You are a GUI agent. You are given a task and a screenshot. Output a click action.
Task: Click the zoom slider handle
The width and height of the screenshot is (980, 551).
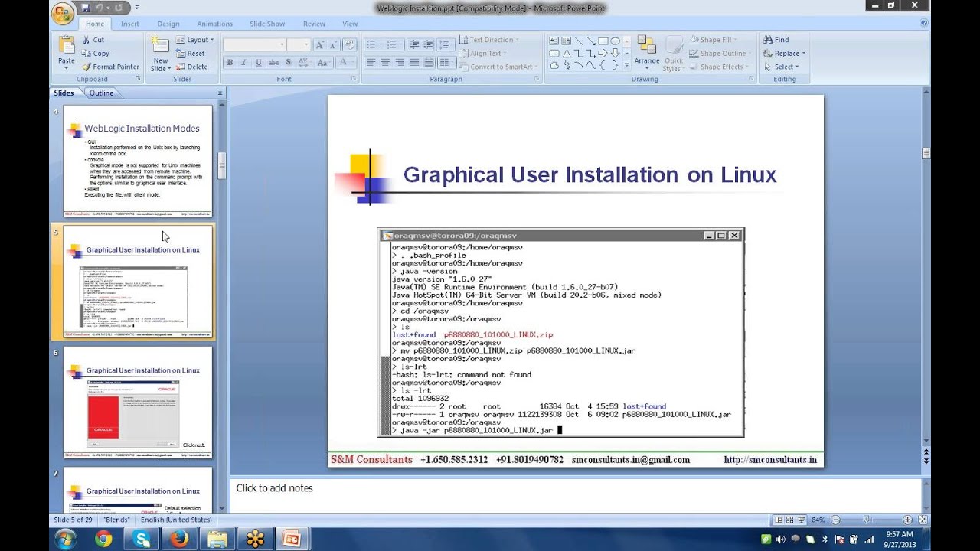tap(866, 520)
